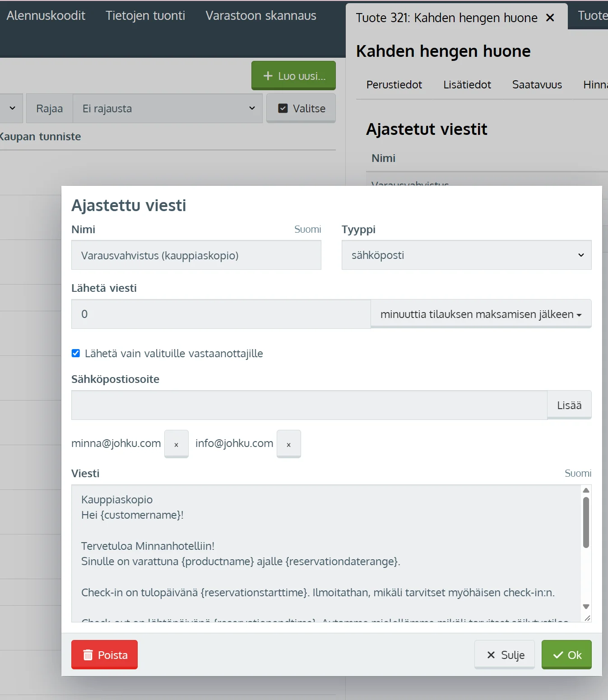Click the Suomi language label beside Viesti

[x=578, y=473]
